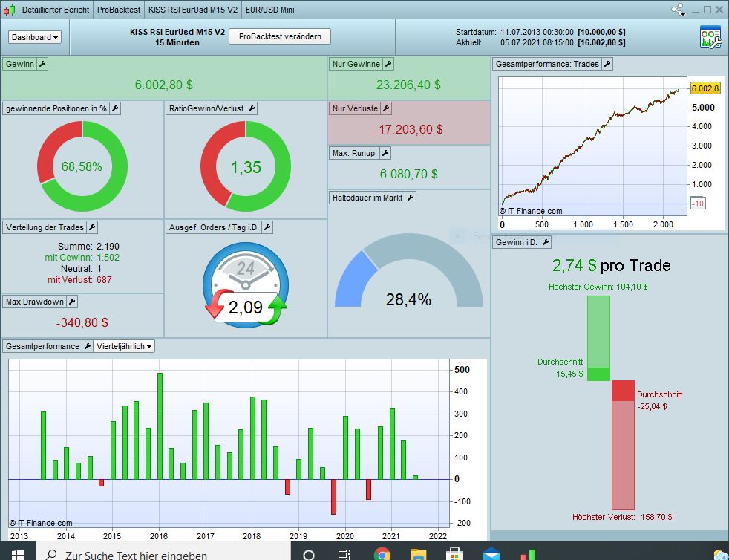Click the Neutral: 1 line

pos(81,268)
